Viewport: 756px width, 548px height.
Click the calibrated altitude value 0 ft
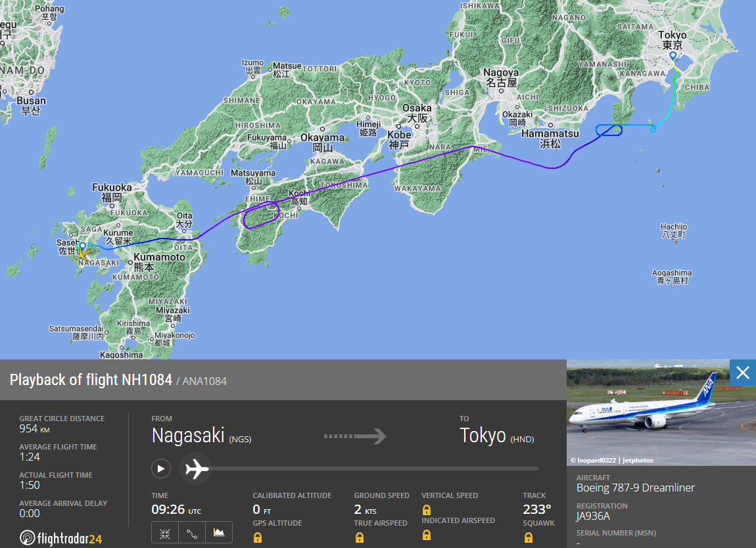262,509
